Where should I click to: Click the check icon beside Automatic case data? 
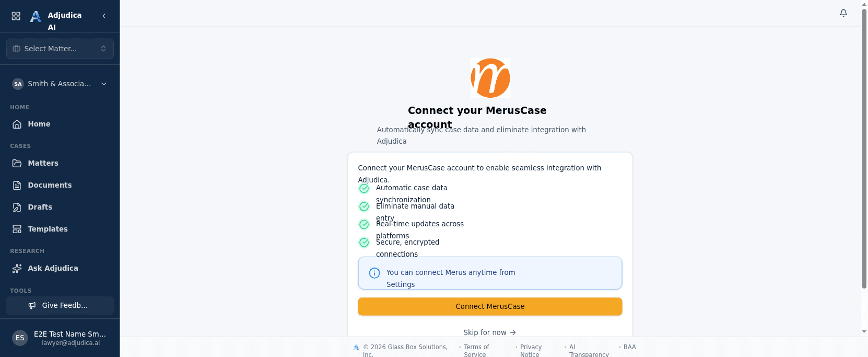tap(364, 188)
